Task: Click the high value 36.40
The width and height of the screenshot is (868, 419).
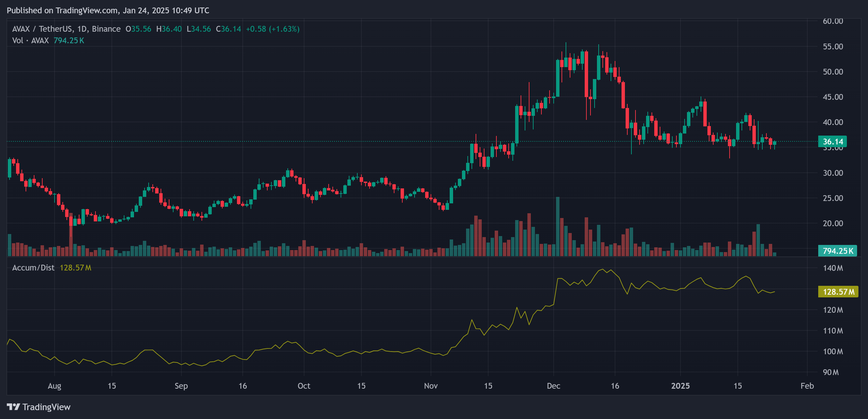Action: tap(171, 29)
